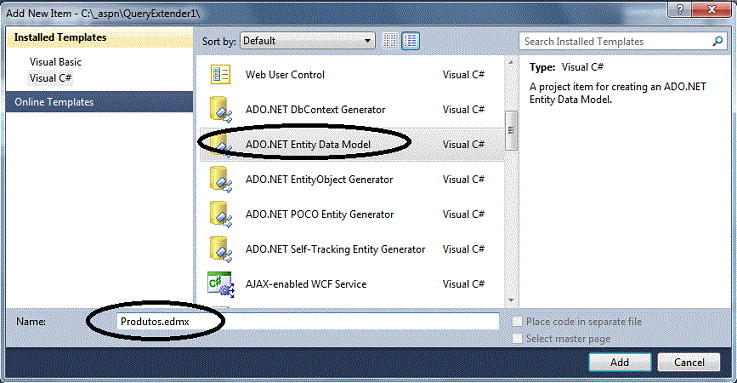Click the template list scrollbar thumb
This screenshot has height=383, width=737.
click(511, 130)
